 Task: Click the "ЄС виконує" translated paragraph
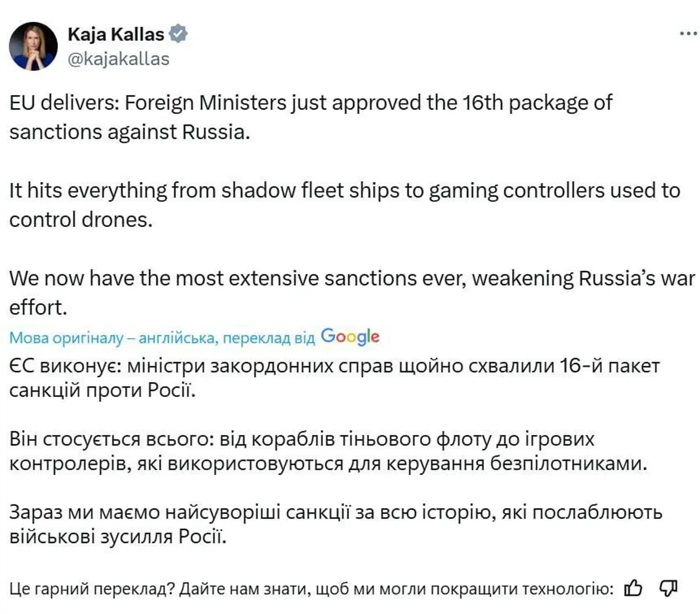pos(334,378)
